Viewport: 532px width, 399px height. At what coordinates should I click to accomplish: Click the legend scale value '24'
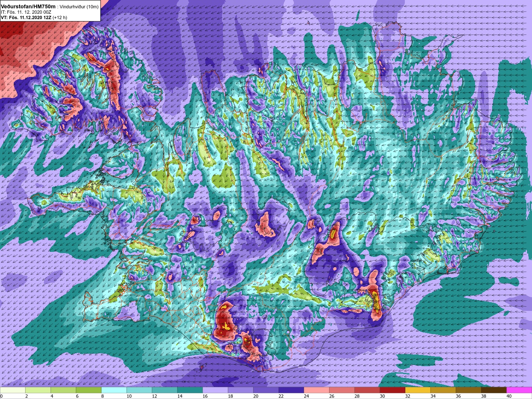(x=307, y=396)
